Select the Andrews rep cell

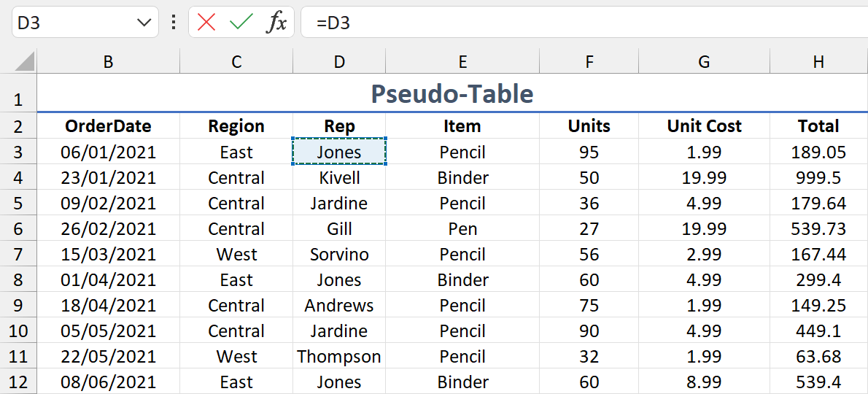pos(339,306)
